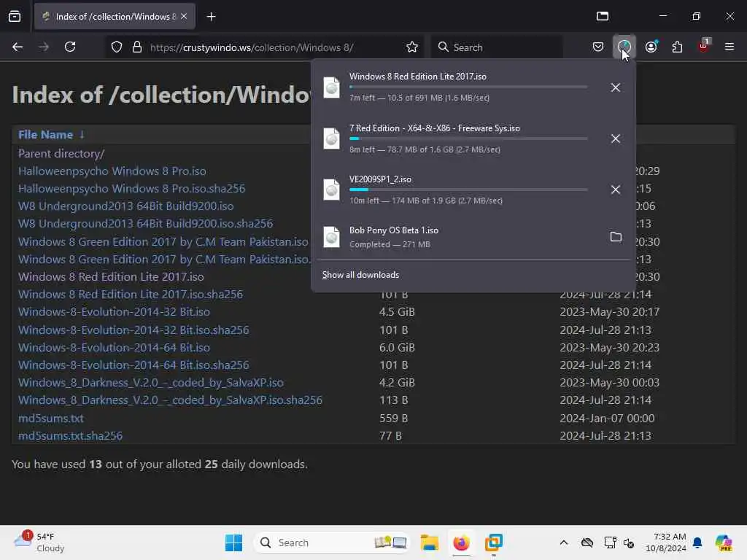Open the uBlock Origin extension icon

[704, 46]
